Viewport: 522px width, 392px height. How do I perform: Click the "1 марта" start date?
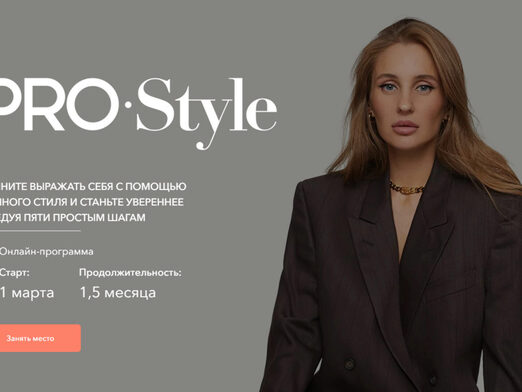[x=27, y=293]
